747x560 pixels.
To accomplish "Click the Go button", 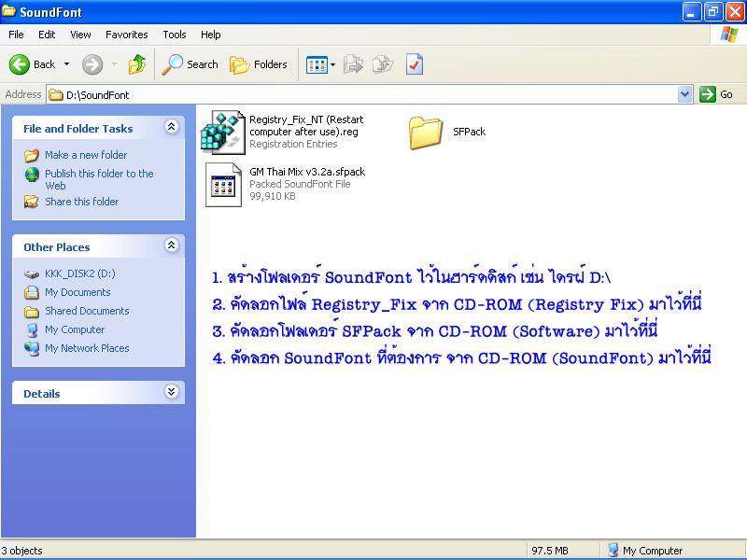I will coord(716,94).
